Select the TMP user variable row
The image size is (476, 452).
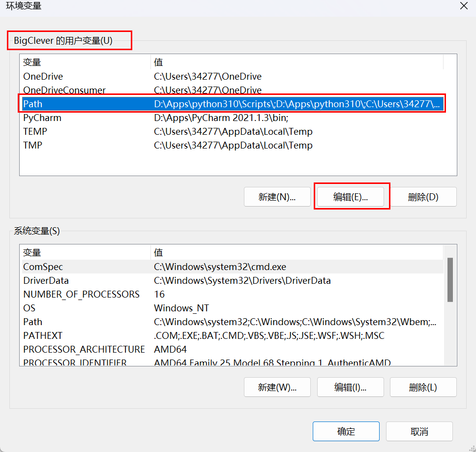(x=233, y=145)
